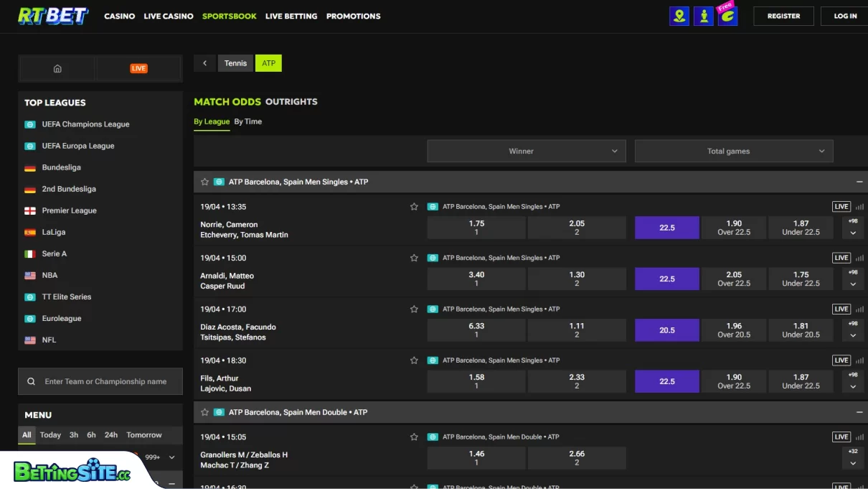Filter menu by Today
The width and height of the screenshot is (868, 489).
point(50,435)
